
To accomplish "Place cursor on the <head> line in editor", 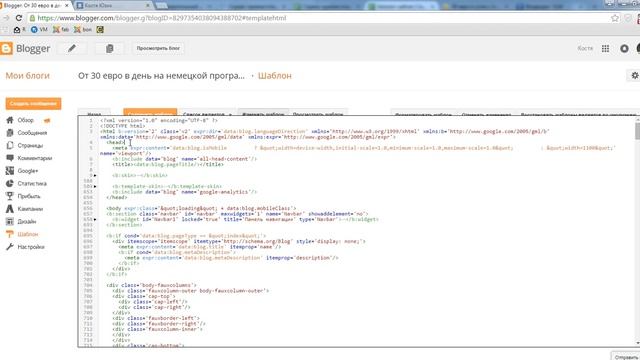I will [116, 142].
